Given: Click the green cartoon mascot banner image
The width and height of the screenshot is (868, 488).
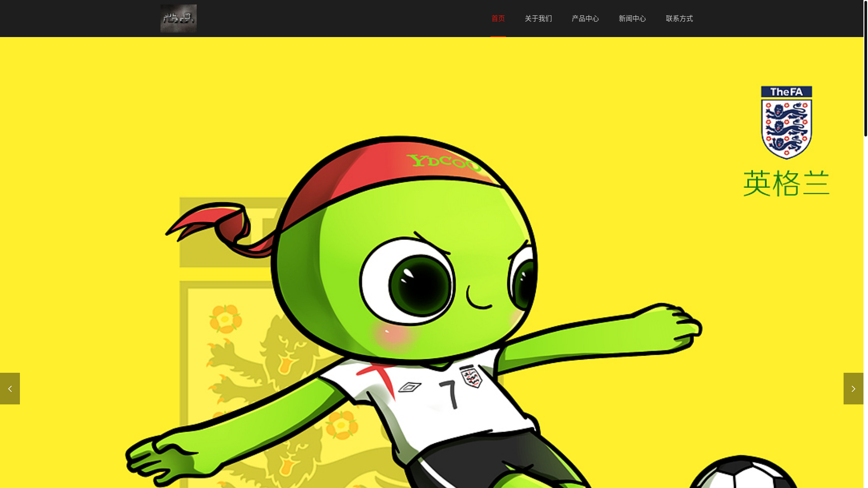Looking at the screenshot, I should click(x=432, y=263).
